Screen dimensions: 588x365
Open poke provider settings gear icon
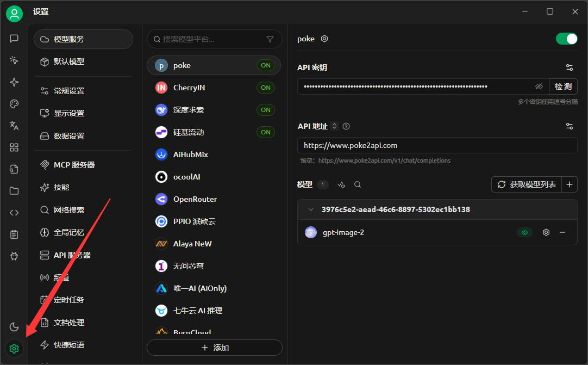point(324,39)
